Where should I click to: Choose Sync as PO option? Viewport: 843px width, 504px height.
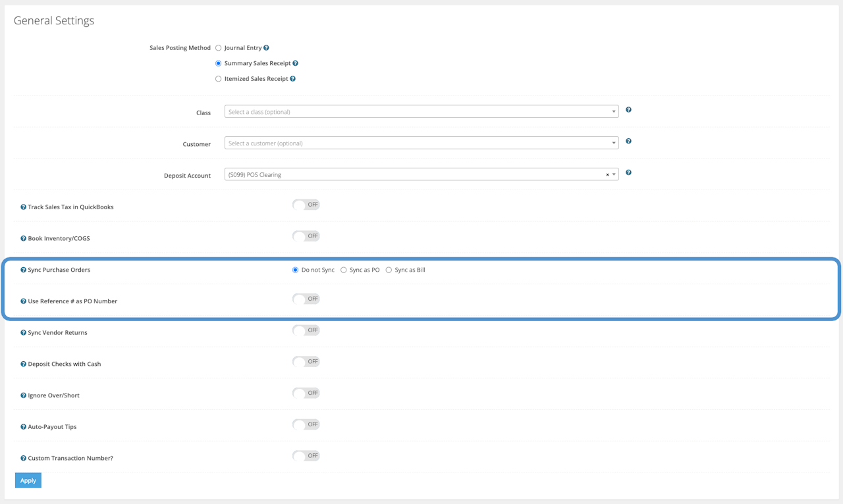coord(344,270)
